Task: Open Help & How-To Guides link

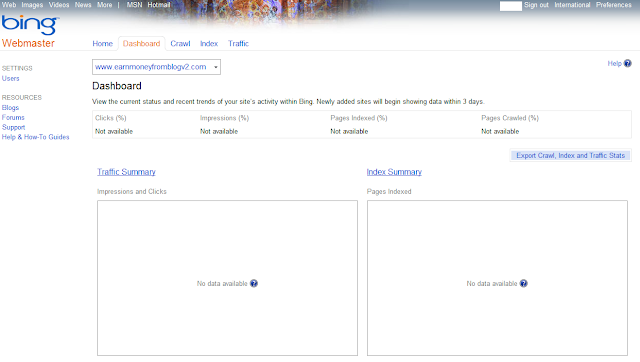Action: [x=36, y=137]
